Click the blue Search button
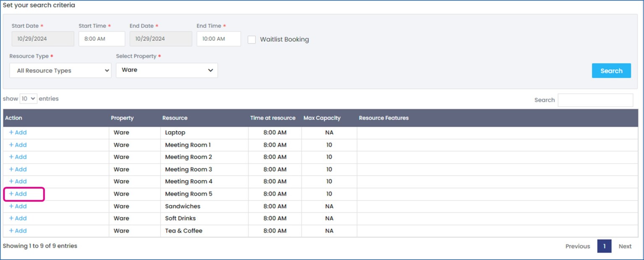The width and height of the screenshot is (644, 260). click(x=611, y=71)
